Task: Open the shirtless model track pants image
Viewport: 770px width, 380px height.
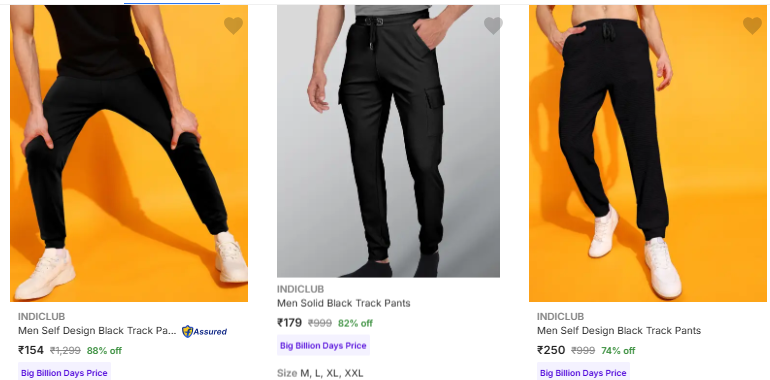Action: coord(648,153)
